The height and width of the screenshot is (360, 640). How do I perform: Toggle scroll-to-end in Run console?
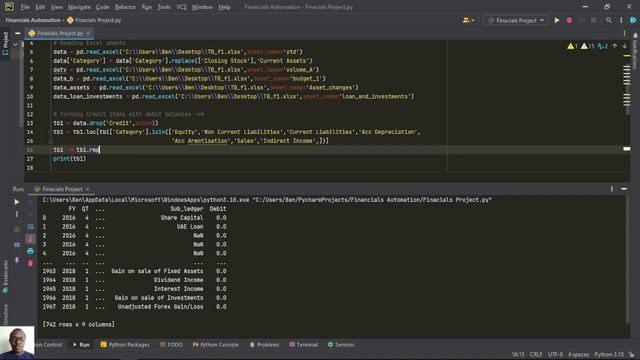tap(30, 239)
